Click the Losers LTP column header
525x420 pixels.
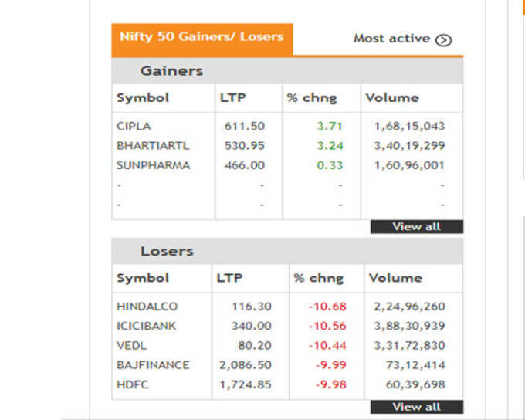point(229,278)
